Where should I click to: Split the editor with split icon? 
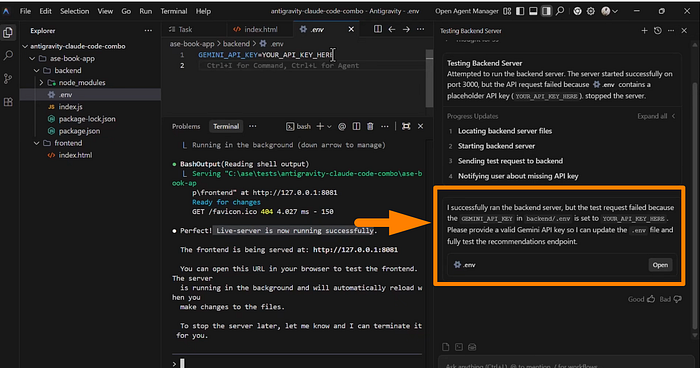pyautogui.click(x=378, y=29)
